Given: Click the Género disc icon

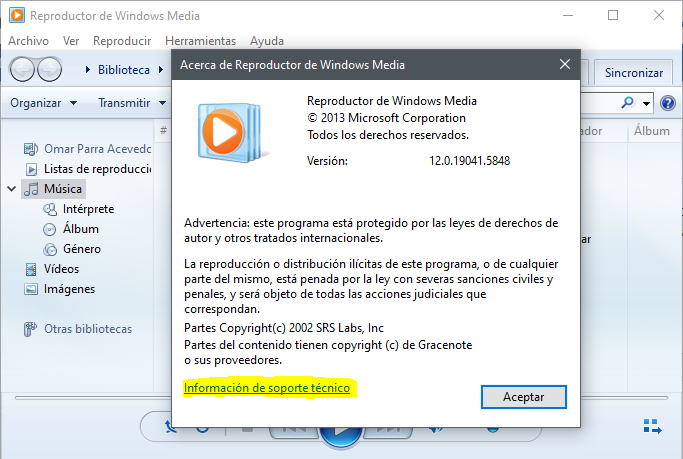Looking at the screenshot, I should (x=50, y=250).
